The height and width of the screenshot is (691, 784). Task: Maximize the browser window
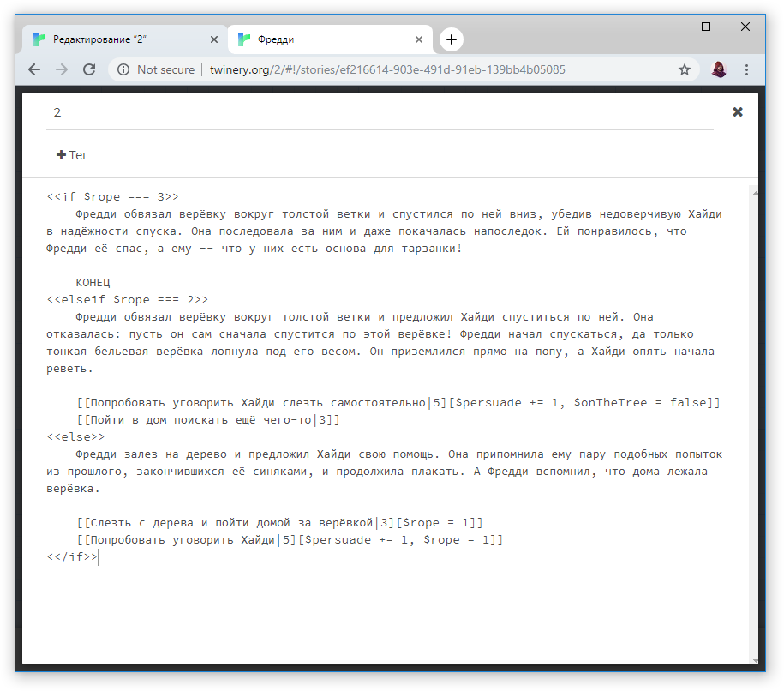click(x=706, y=27)
